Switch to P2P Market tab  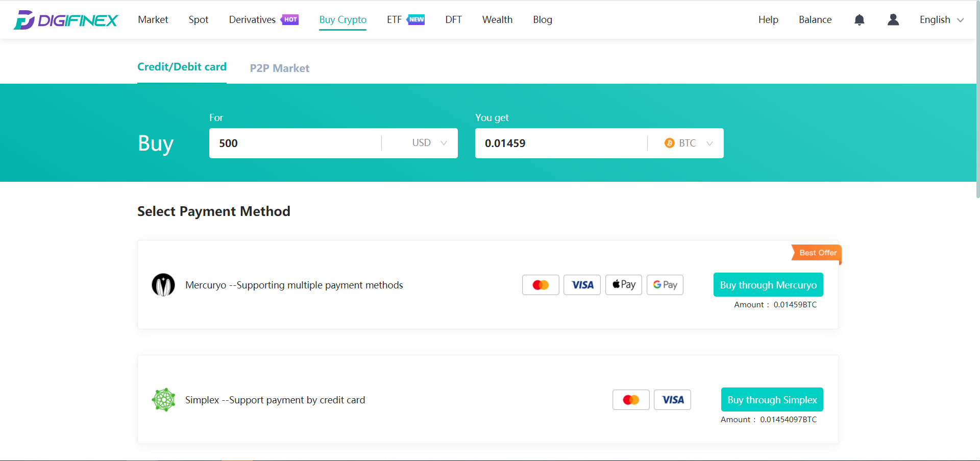click(x=280, y=68)
